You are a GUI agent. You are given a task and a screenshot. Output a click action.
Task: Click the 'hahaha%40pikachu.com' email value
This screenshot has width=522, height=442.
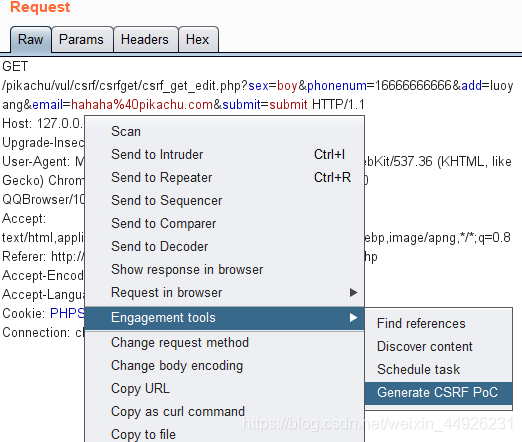coord(142,105)
